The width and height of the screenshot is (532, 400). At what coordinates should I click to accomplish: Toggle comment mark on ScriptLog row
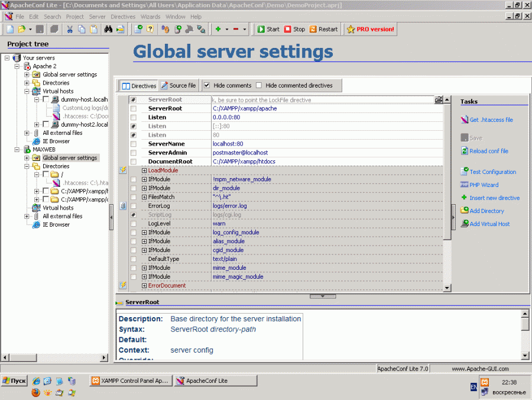[134, 215]
